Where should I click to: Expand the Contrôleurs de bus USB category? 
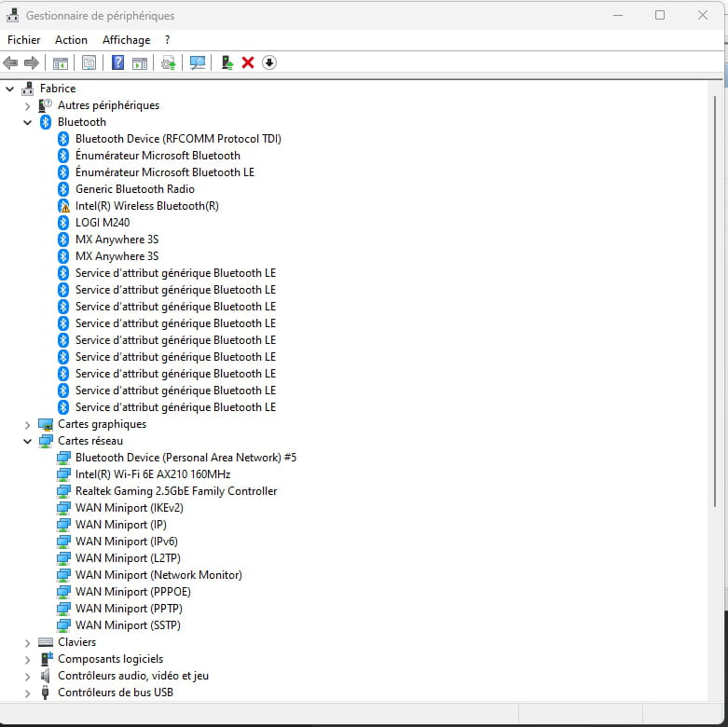27,693
